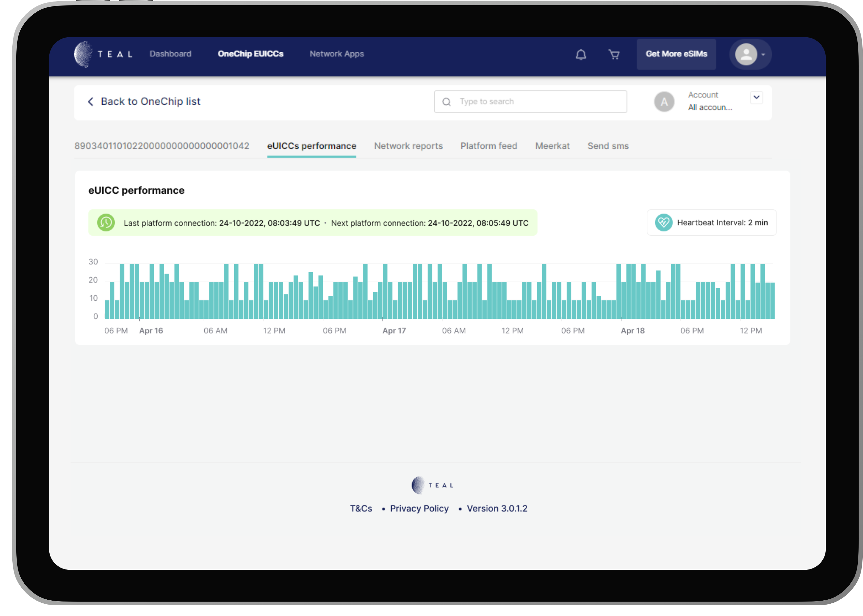
Task: Click the Apr 16 axis marker
Action: tap(151, 331)
